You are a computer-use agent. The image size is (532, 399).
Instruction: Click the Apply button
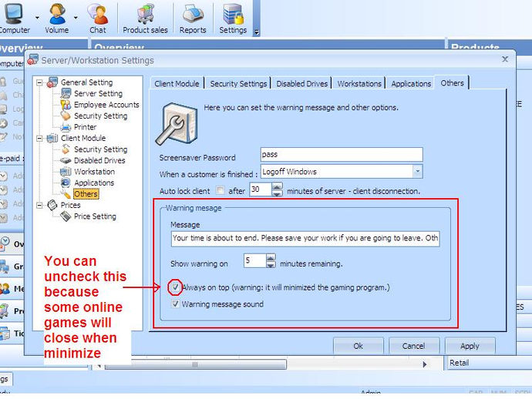(x=470, y=346)
